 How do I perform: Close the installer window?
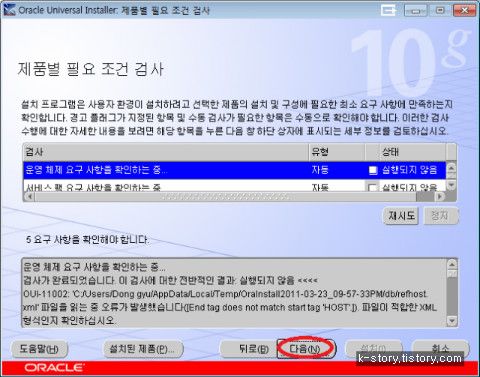pos(464,11)
